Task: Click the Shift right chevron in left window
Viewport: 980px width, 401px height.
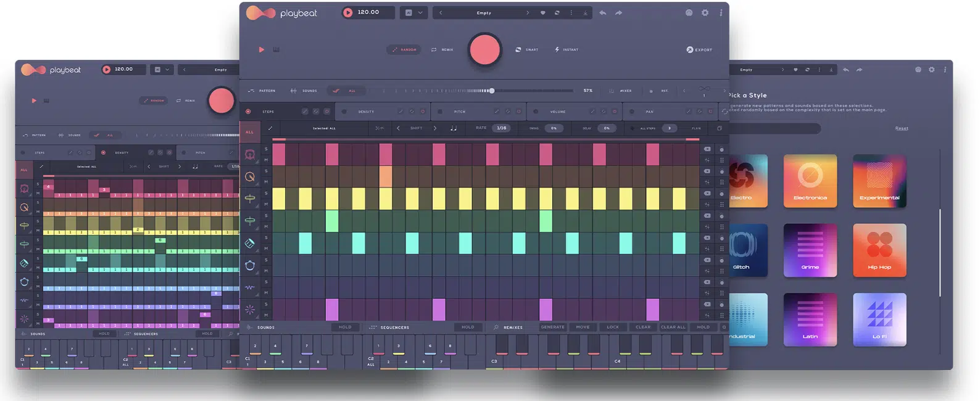Action: coord(180,167)
